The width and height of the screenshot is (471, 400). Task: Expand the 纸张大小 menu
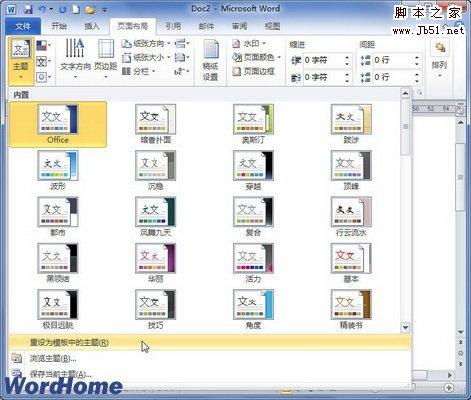(x=146, y=57)
